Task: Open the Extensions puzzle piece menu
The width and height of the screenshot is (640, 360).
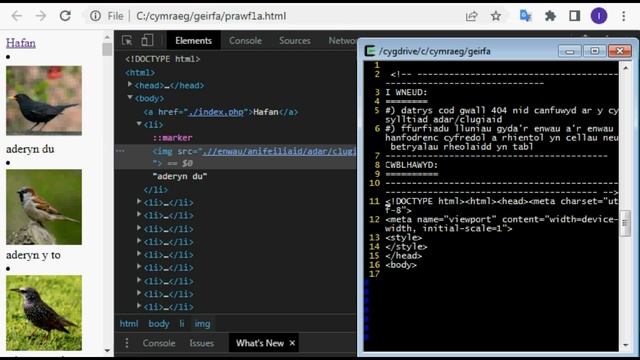Action: pyautogui.click(x=550, y=16)
